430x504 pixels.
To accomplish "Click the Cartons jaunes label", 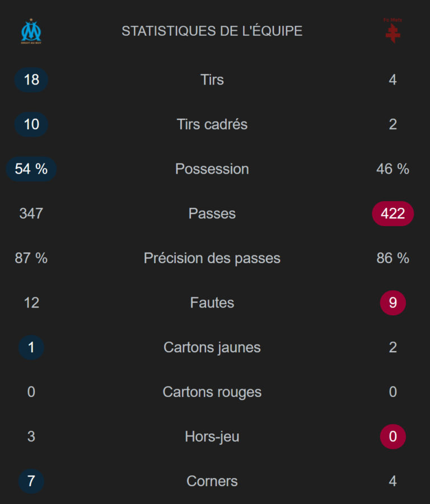I will pyautogui.click(x=212, y=347).
